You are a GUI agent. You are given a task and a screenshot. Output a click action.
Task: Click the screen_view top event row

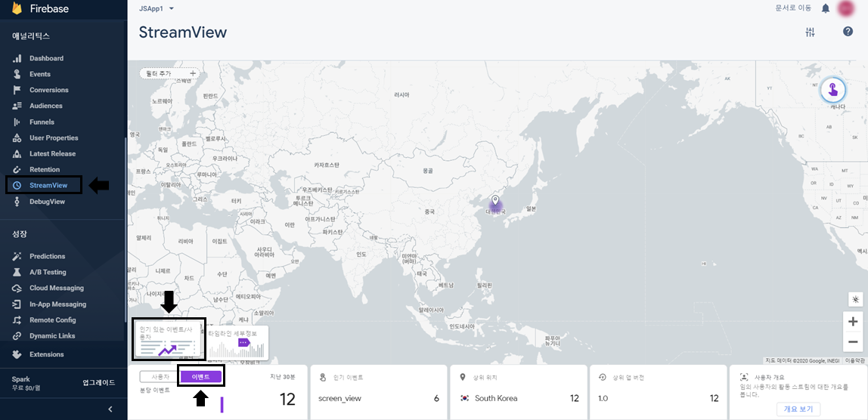379,398
